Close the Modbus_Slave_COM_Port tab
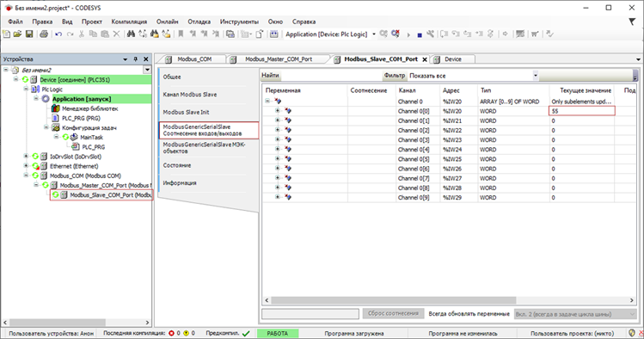The width and height of the screenshot is (644, 339). point(425,59)
